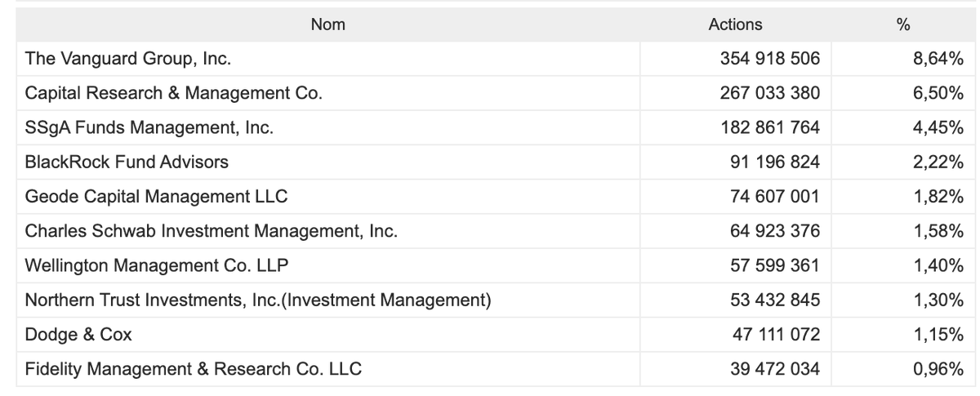This screenshot has height=396, width=980.
Task: Open Geode Capital Management LLC
Action: click(157, 197)
